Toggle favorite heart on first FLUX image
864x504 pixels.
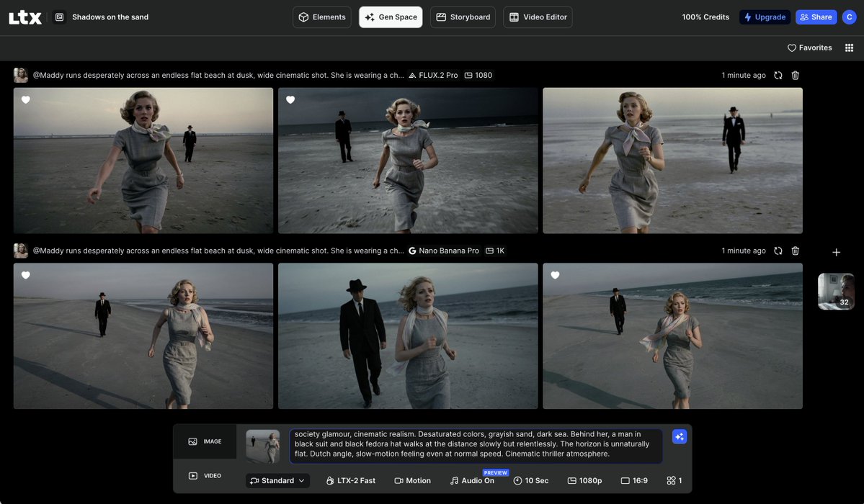click(x=26, y=100)
